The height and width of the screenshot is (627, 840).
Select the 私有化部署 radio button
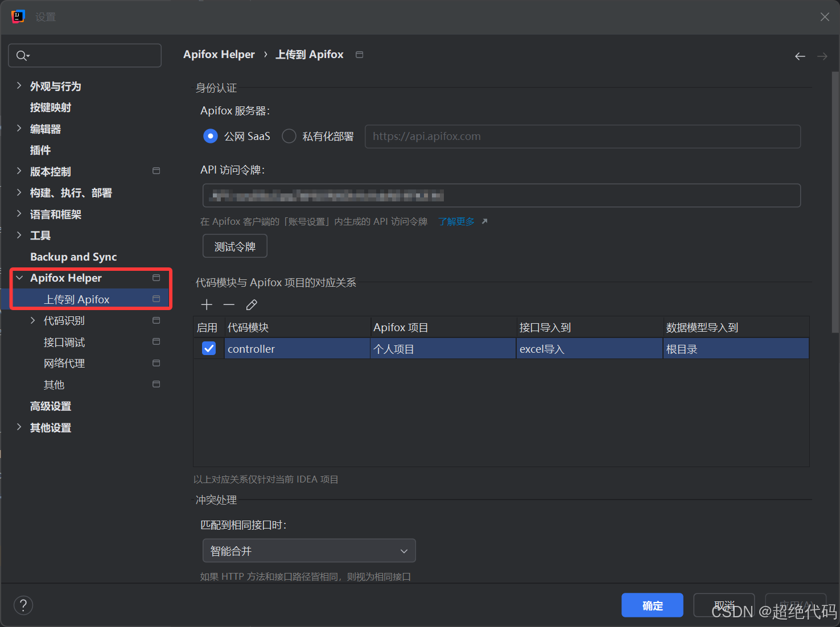pyautogui.click(x=289, y=136)
